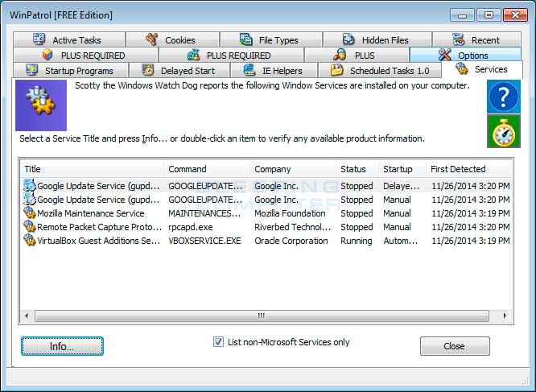The width and height of the screenshot is (536, 392).
Task: Click the keyboard PLUS REQUIRED icon
Action: (193, 55)
